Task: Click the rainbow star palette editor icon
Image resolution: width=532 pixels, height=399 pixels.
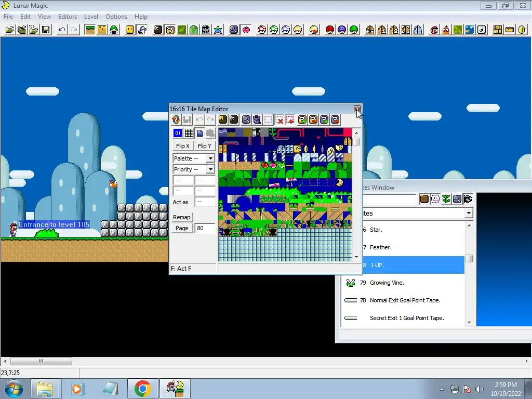Action: coord(218,30)
